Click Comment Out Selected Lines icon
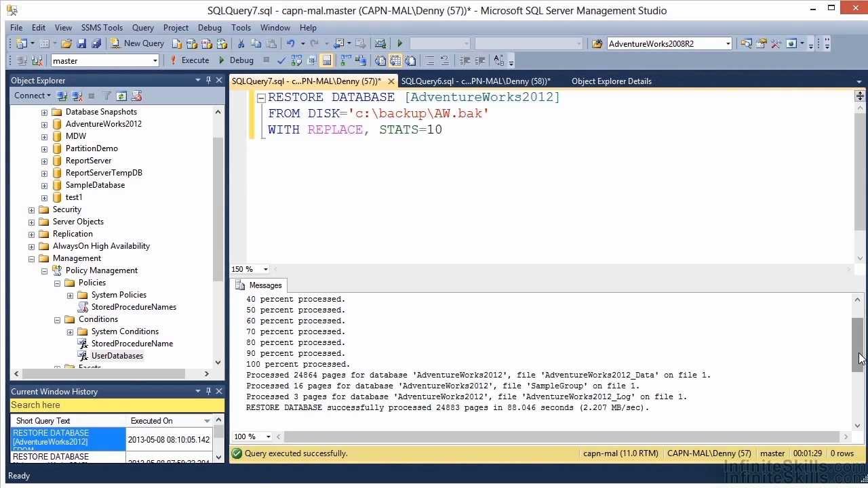Screen dimensions: 868x488 (x=430, y=60)
